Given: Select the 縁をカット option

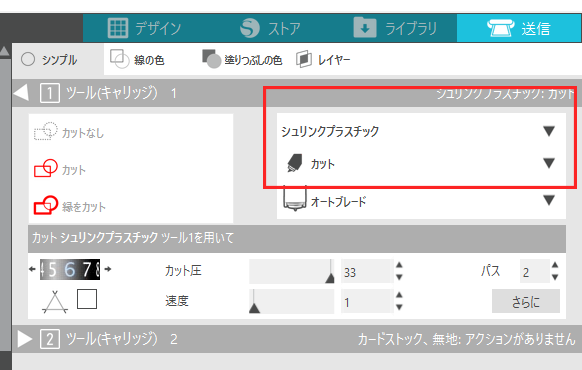Looking at the screenshot, I should click(70, 206).
